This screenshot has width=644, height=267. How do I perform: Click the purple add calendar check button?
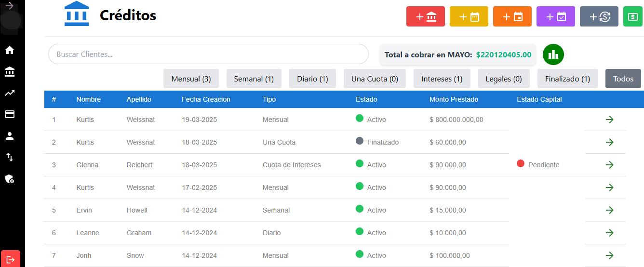coord(556,16)
